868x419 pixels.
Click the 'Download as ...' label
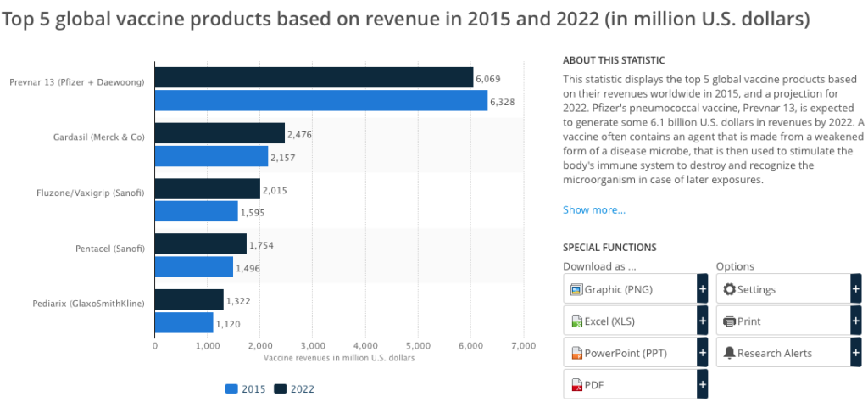tap(600, 266)
